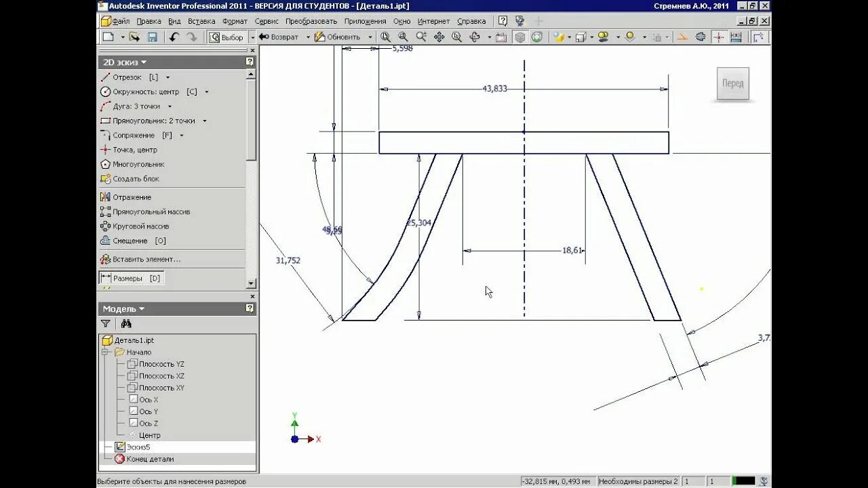This screenshot has height=488, width=868.
Task: Toggle the red center point snap icon
Action: coord(719,37)
